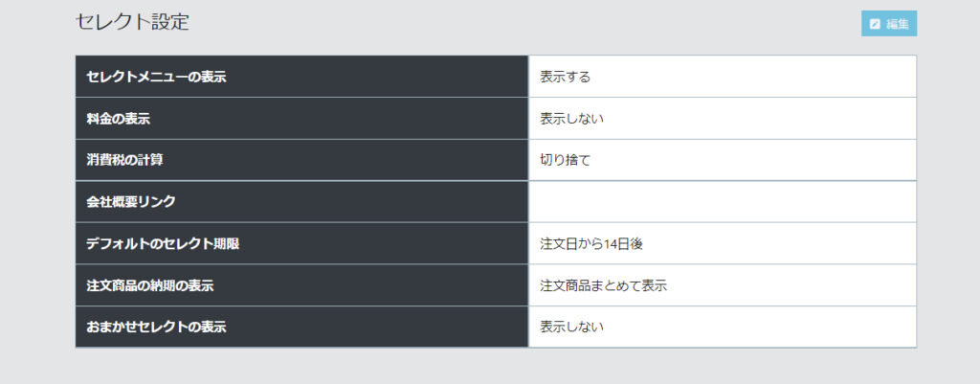Click the 注文商品まとめて表示 value text
Viewport: 980px width, 384px height.
click(603, 285)
